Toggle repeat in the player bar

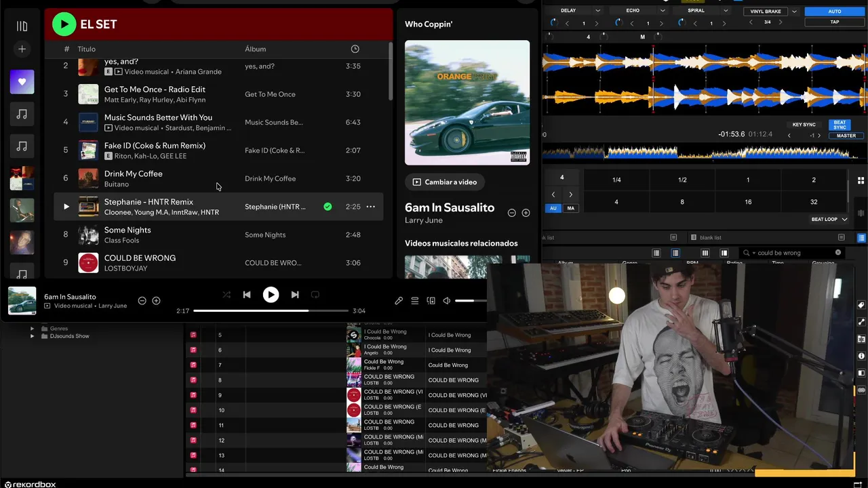pos(315,295)
